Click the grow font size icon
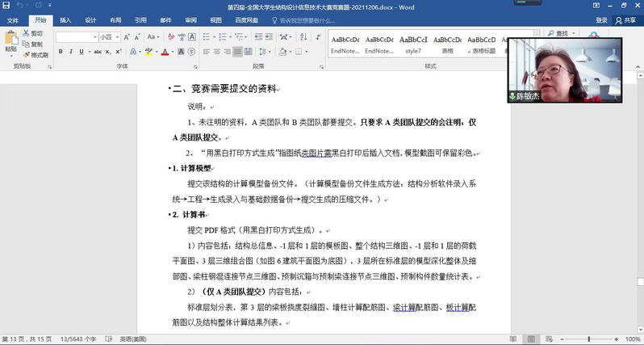 (x=124, y=37)
